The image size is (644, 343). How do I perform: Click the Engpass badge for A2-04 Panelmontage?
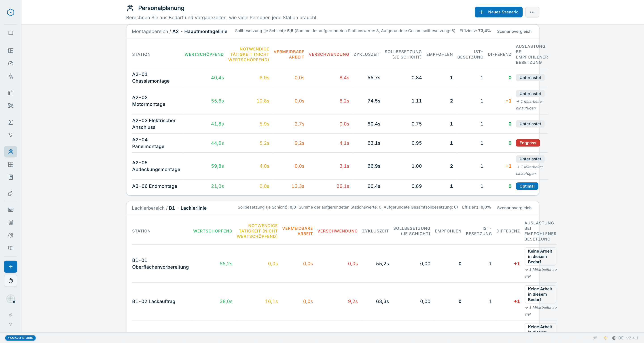[527, 143]
